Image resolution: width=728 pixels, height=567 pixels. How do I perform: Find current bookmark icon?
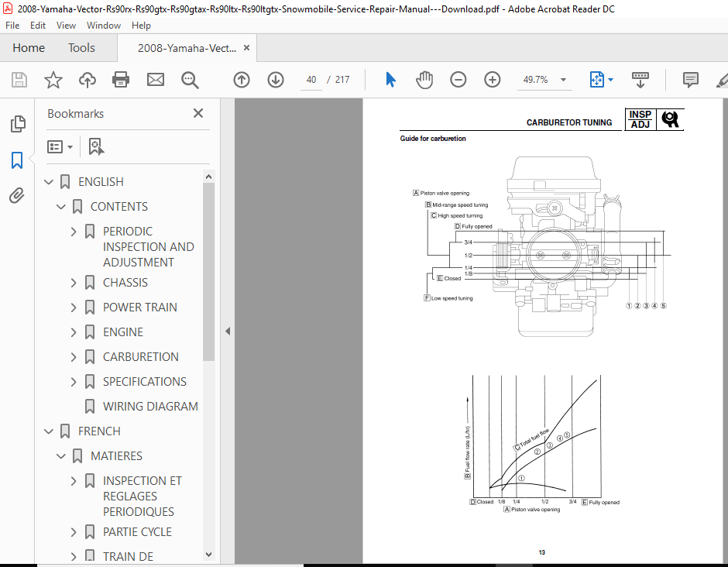pos(96,146)
